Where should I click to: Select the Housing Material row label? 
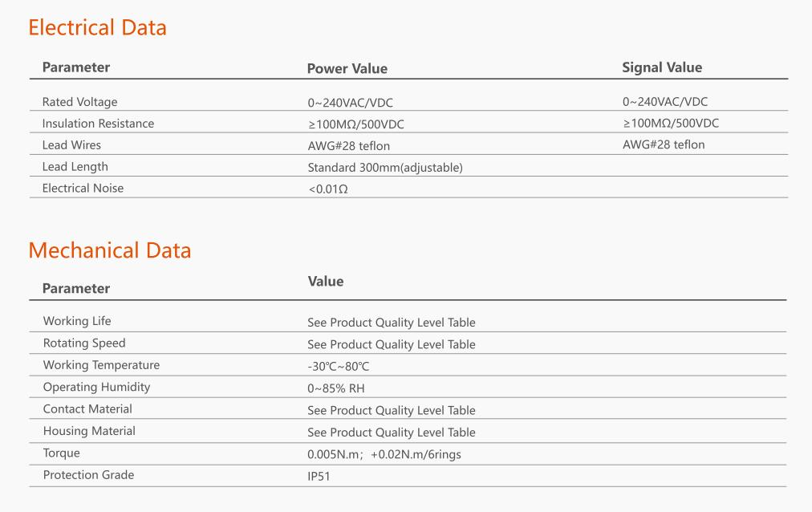pos(89,431)
